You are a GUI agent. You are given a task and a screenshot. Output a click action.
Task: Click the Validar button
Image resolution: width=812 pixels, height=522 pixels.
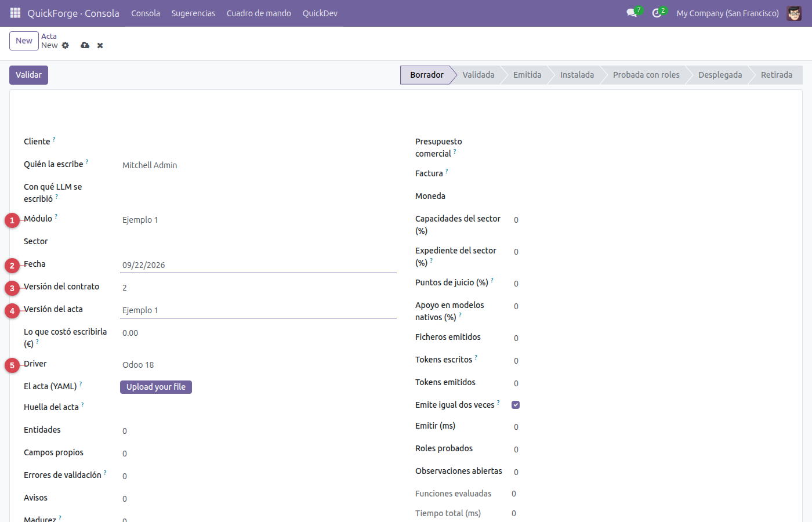28,75
